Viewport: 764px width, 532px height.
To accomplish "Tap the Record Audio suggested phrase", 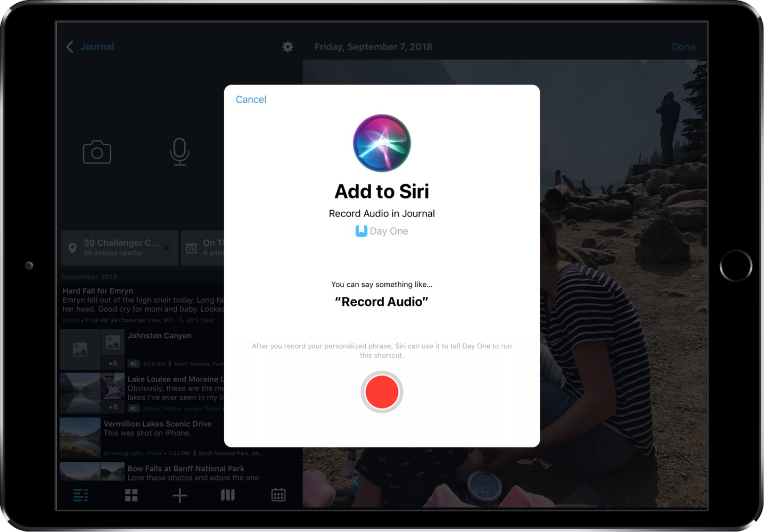I will click(382, 302).
